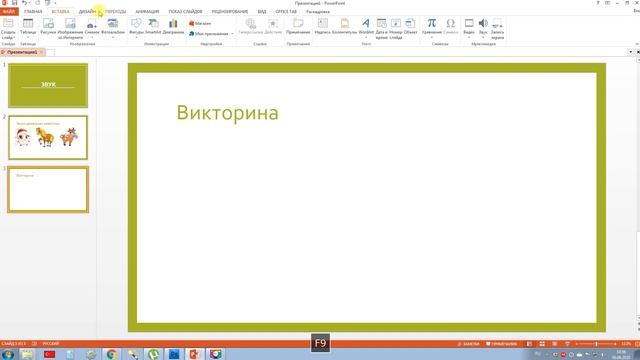Switch to the ГЛАВНАЯ (Home) tab

pyautogui.click(x=33, y=11)
